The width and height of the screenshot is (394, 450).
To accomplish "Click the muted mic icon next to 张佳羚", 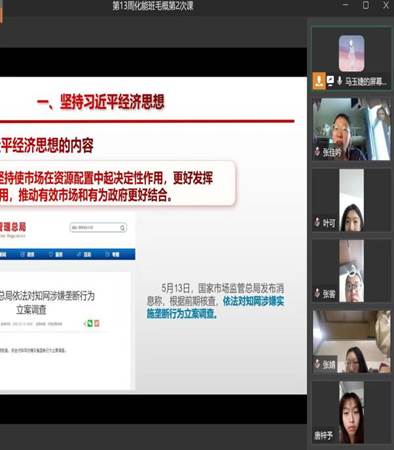I will click(317, 152).
